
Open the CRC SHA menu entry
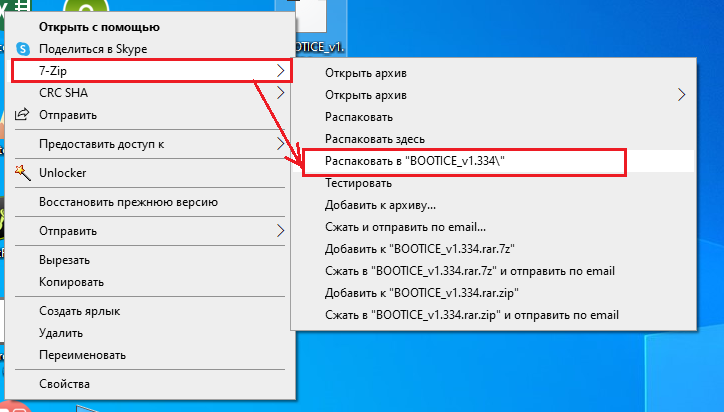click(63, 93)
